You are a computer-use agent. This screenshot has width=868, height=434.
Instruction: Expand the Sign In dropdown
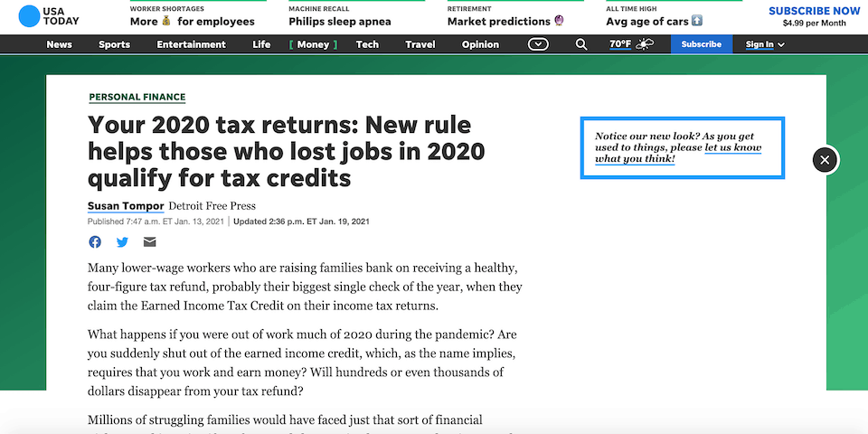coord(765,44)
